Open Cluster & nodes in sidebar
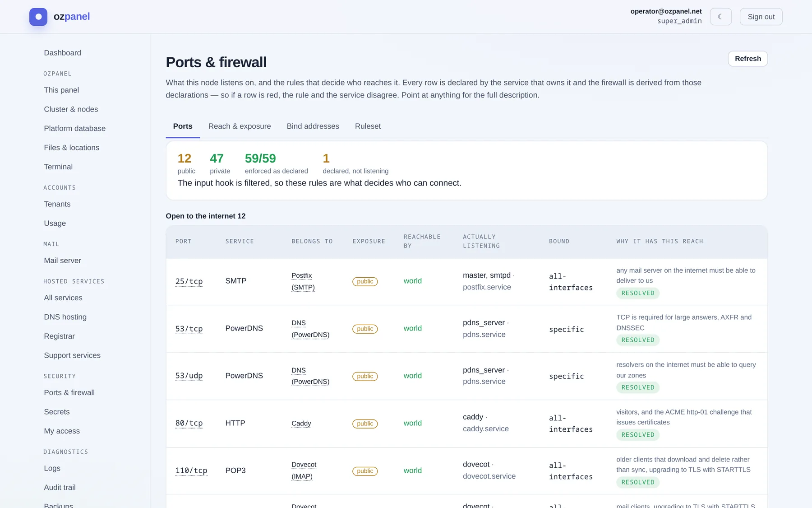 (x=71, y=109)
